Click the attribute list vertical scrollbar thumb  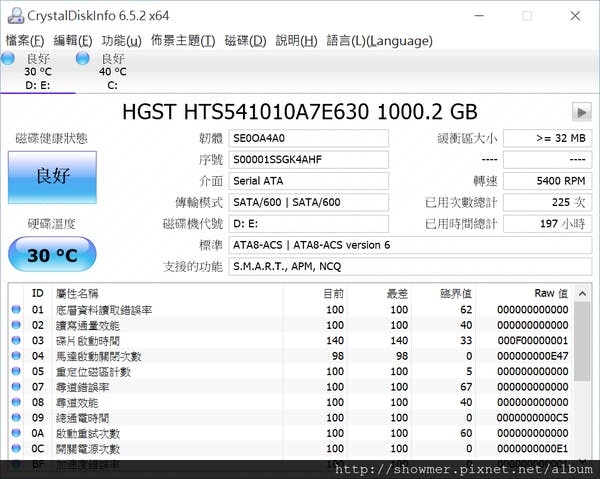point(582,341)
